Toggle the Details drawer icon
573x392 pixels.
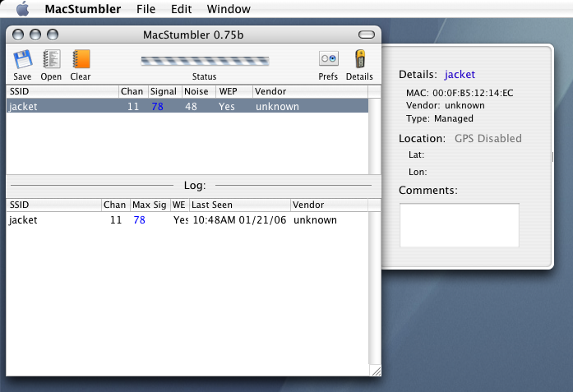click(x=359, y=60)
